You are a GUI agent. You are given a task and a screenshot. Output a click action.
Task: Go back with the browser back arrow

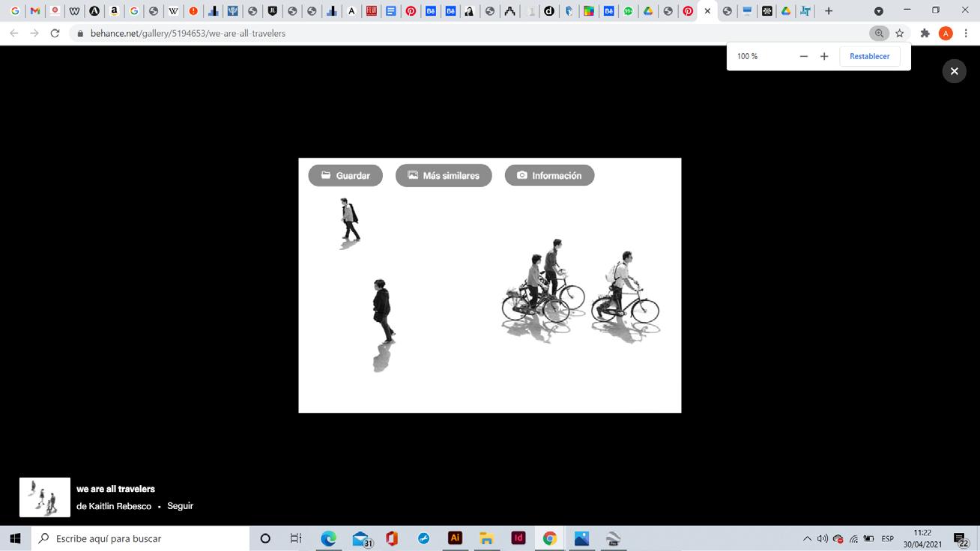(13, 34)
